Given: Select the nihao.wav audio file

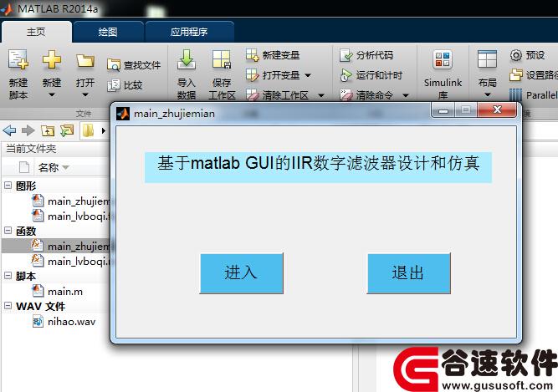Looking at the screenshot, I should point(64,322).
